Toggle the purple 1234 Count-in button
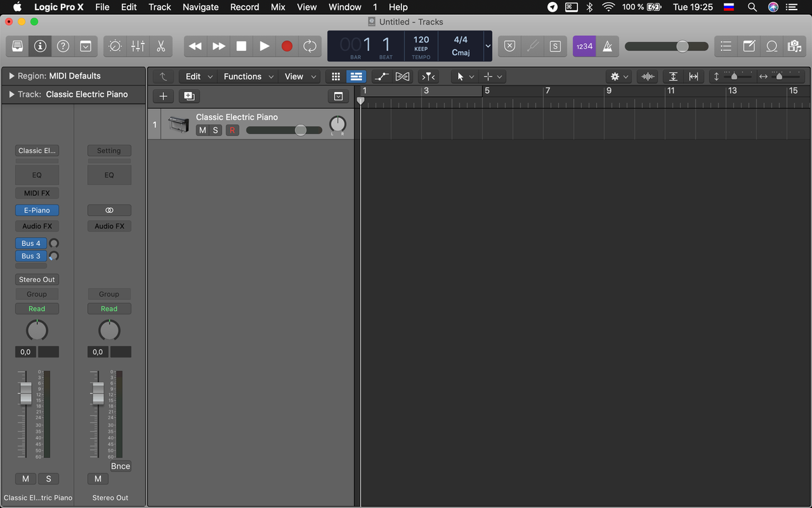 585,46
